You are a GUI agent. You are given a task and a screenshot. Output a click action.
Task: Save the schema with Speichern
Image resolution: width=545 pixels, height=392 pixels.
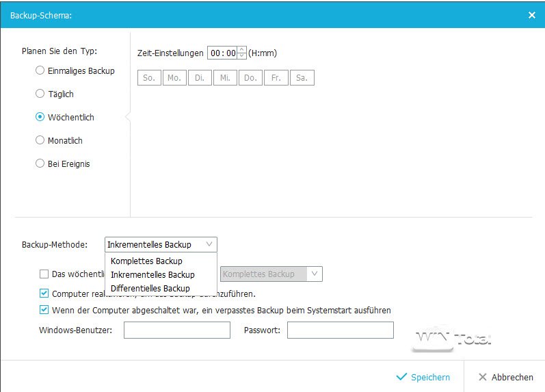click(423, 377)
